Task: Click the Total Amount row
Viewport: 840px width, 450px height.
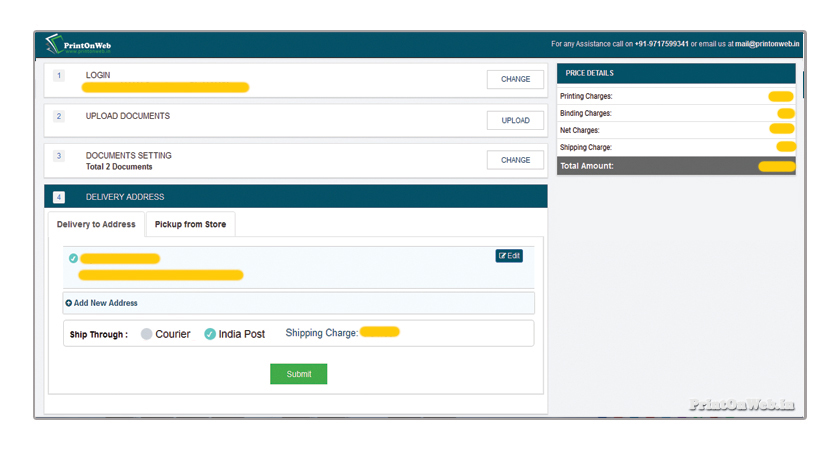Action: [x=676, y=166]
